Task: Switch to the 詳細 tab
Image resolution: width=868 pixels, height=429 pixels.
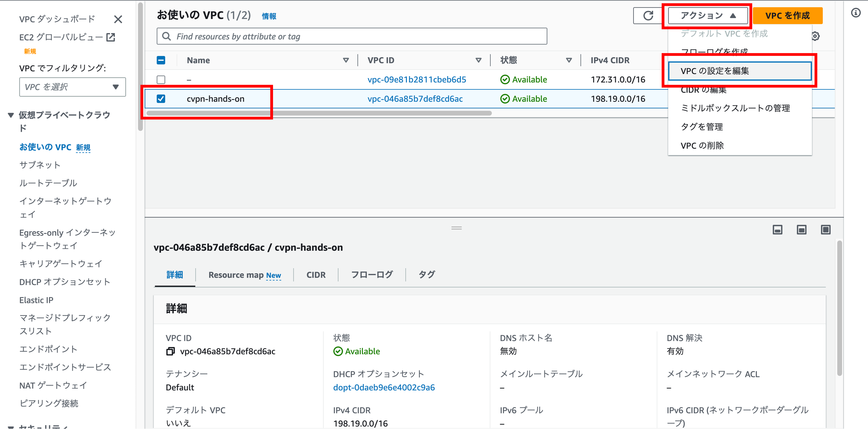Action: coord(175,275)
